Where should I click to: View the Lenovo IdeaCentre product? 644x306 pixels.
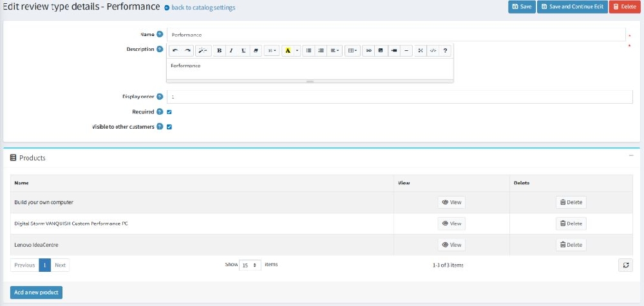(451, 245)
